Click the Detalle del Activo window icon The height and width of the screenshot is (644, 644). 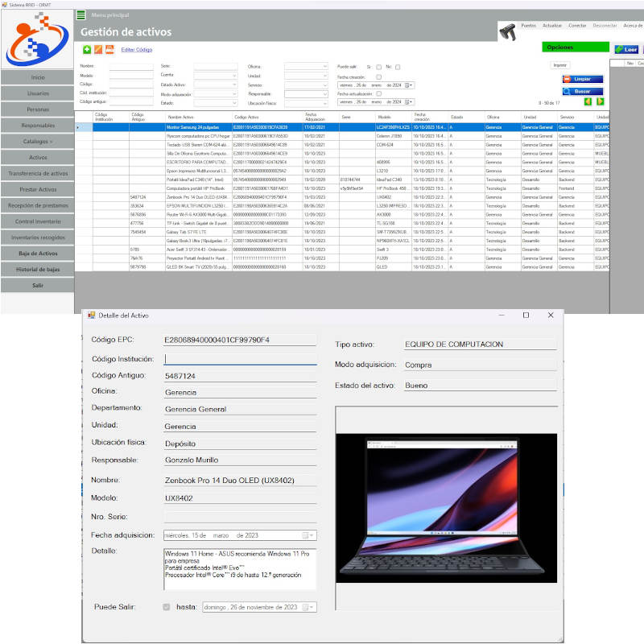pyautogui.click(x=91, y=316)
